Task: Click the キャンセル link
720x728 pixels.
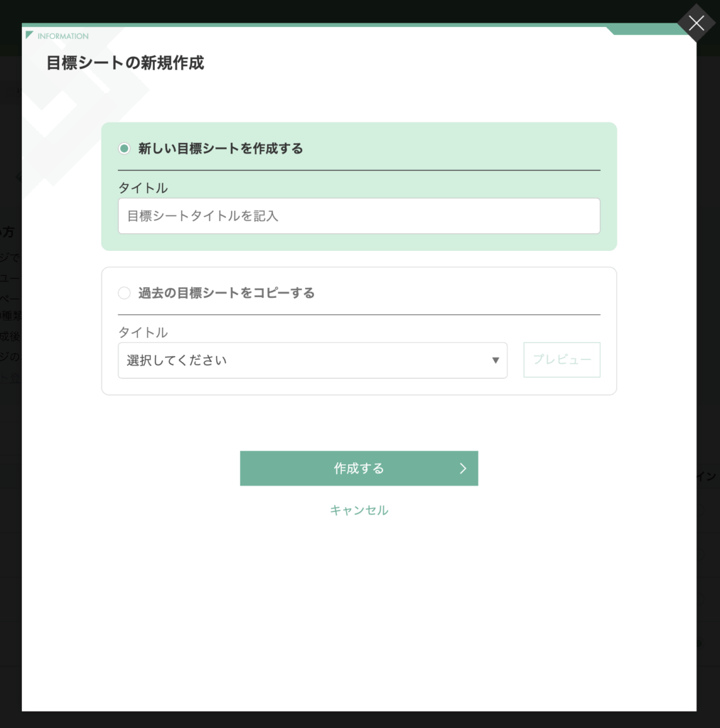Action: point(359,510)
